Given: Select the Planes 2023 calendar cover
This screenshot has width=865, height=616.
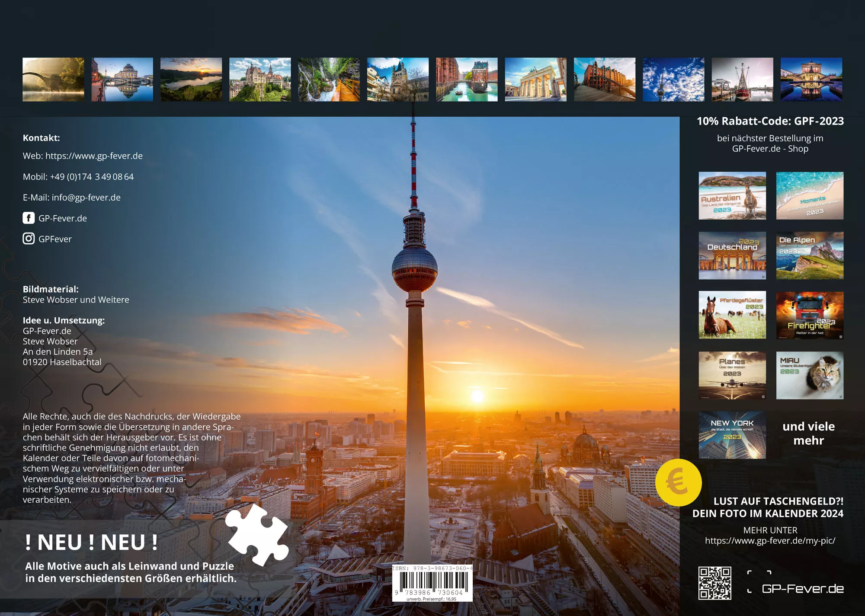Looking at the screenshot, I should coord(732,375).
